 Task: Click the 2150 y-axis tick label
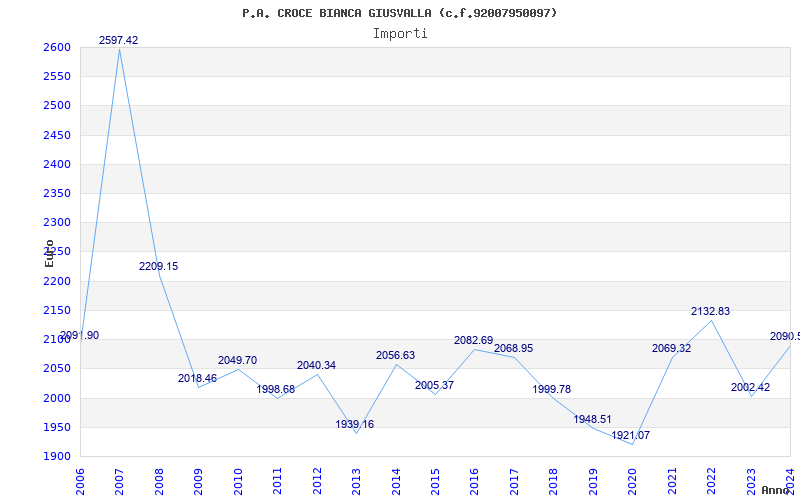pyautogui.click(x=57, y=310)
